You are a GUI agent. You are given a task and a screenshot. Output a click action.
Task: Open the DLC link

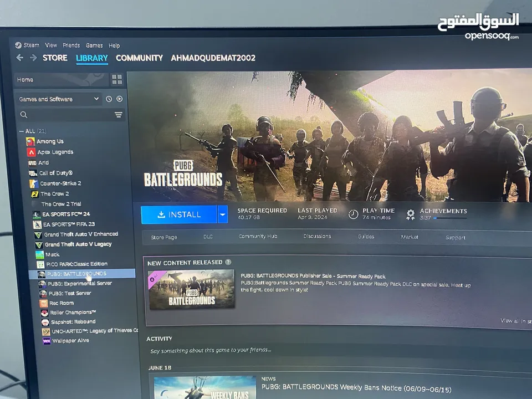tap(208, 237)
